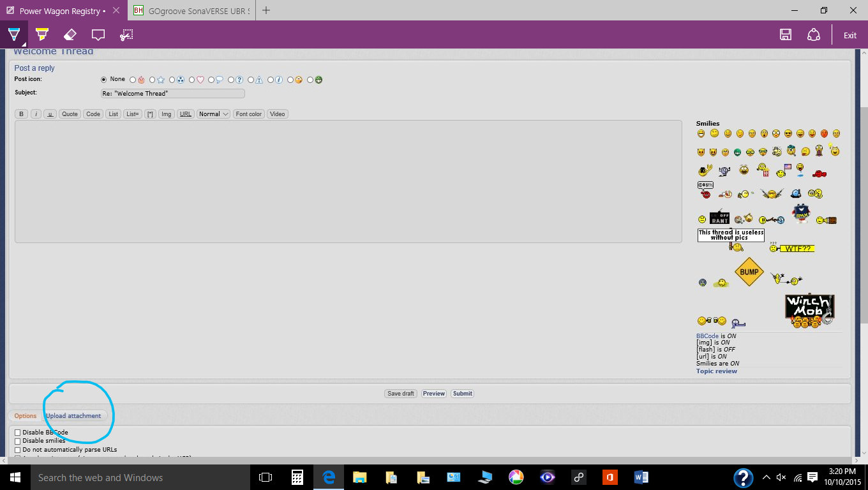The height and width of the screenshot is (490, 868).
Task: Insert the BUMP sign smiley
Action: pyautogui.click(x=749, y=272)
